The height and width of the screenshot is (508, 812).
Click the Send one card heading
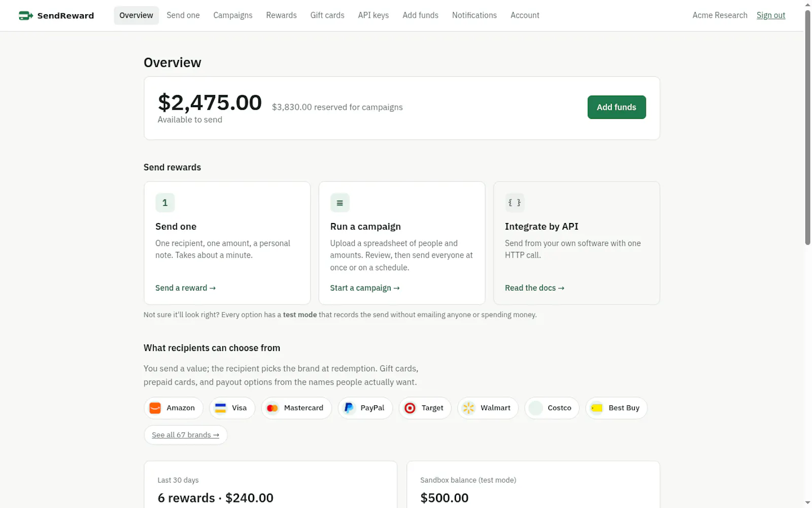176,227
